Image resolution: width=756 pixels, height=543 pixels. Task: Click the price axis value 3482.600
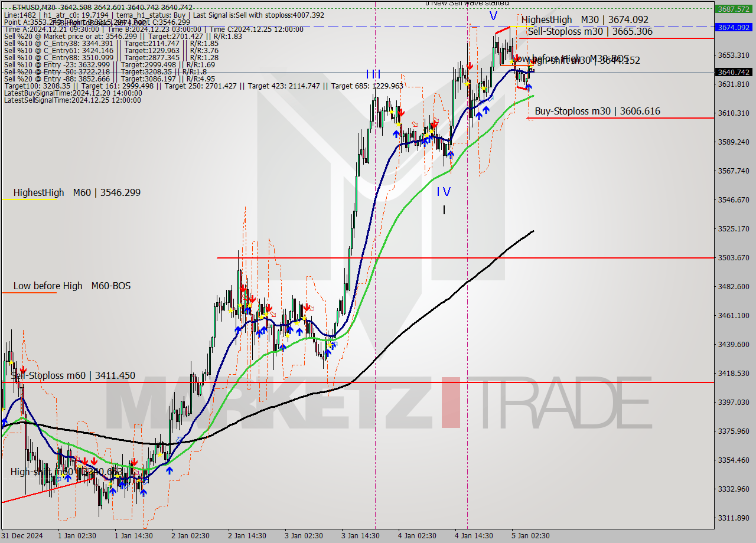coord(733,286)
